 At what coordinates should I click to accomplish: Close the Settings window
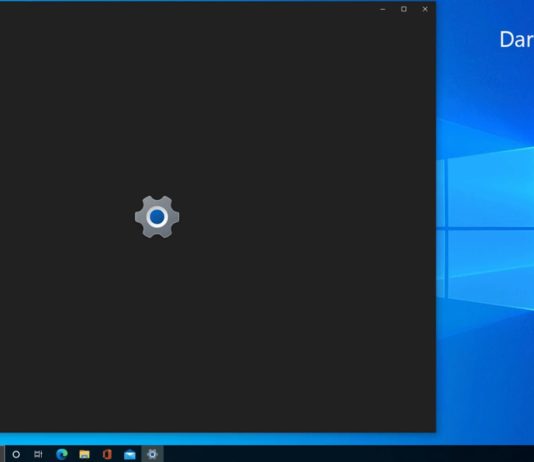(425, 9)
